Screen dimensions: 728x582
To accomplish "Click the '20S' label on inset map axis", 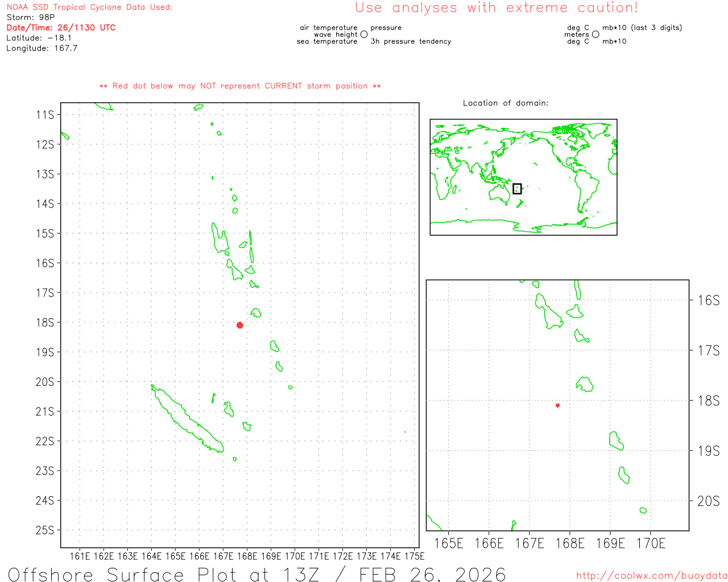I will [709, 501].
